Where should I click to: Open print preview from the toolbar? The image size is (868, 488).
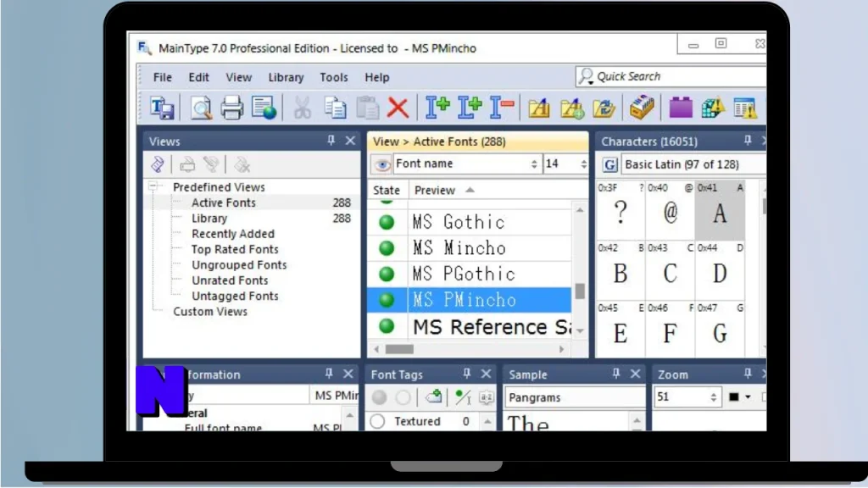click(x=200, y=108)
